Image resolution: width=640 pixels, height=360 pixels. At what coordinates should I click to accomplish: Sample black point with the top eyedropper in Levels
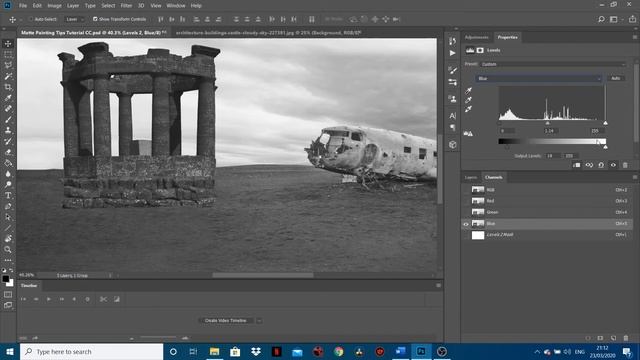pos(469,90)
